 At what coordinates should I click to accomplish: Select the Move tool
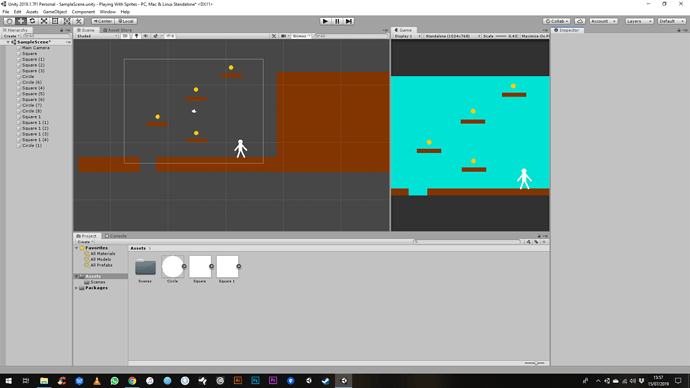pyautogui.click(x=21, y=21)
